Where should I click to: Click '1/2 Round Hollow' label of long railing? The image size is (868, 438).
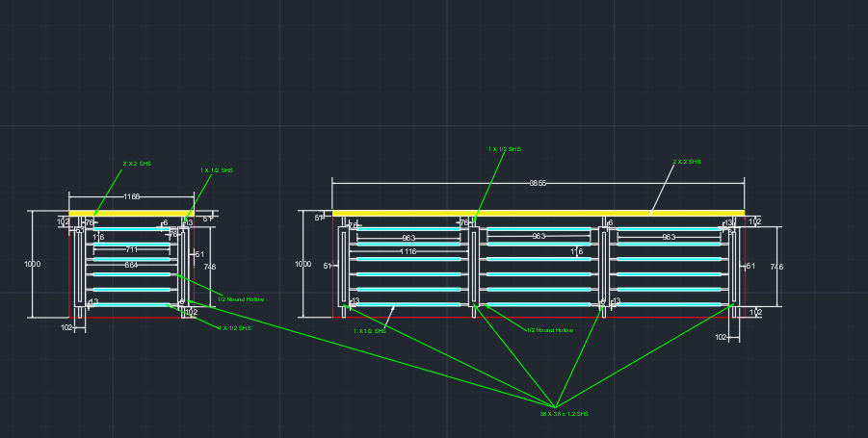pyautogui.click(x=550, y=330)
